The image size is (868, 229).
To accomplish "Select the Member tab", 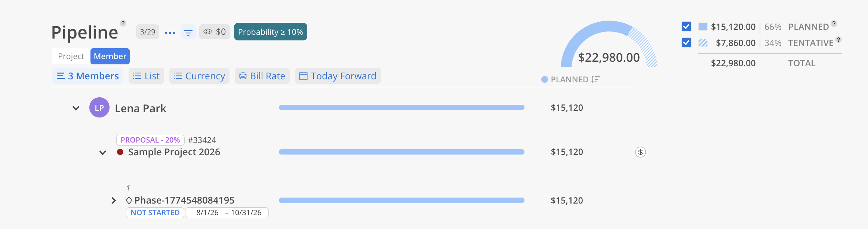I will coord(110,56).
